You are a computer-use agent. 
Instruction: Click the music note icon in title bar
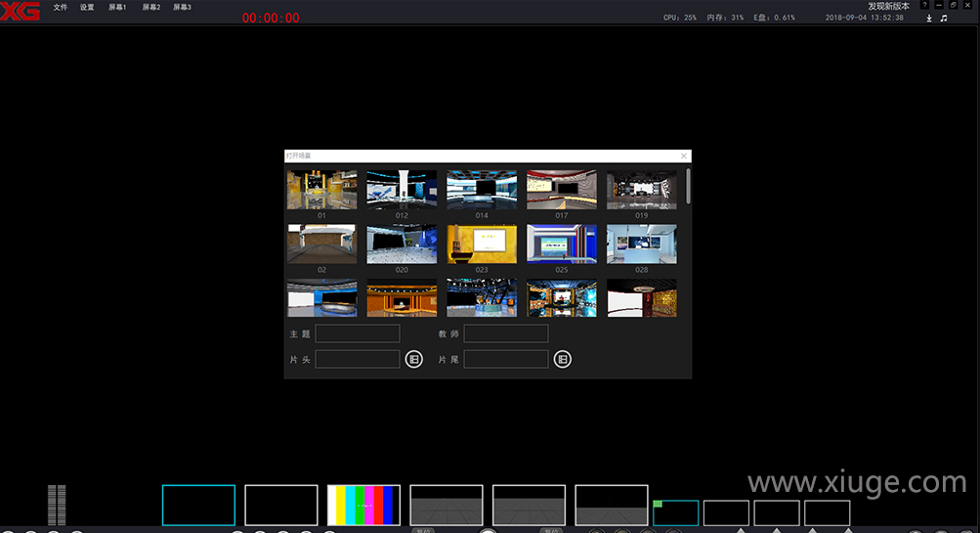coord(944,19)
